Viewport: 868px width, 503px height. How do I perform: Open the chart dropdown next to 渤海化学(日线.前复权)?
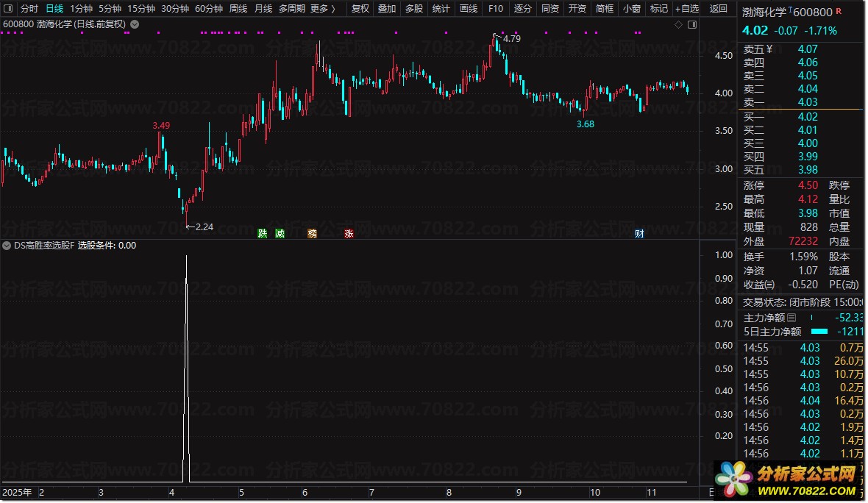tap(135, 24)
